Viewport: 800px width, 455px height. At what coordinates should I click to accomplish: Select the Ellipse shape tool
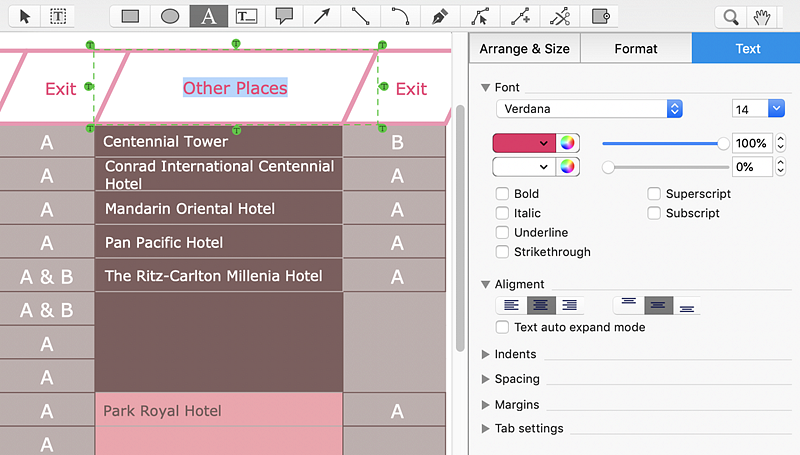[x=170, y=17]
